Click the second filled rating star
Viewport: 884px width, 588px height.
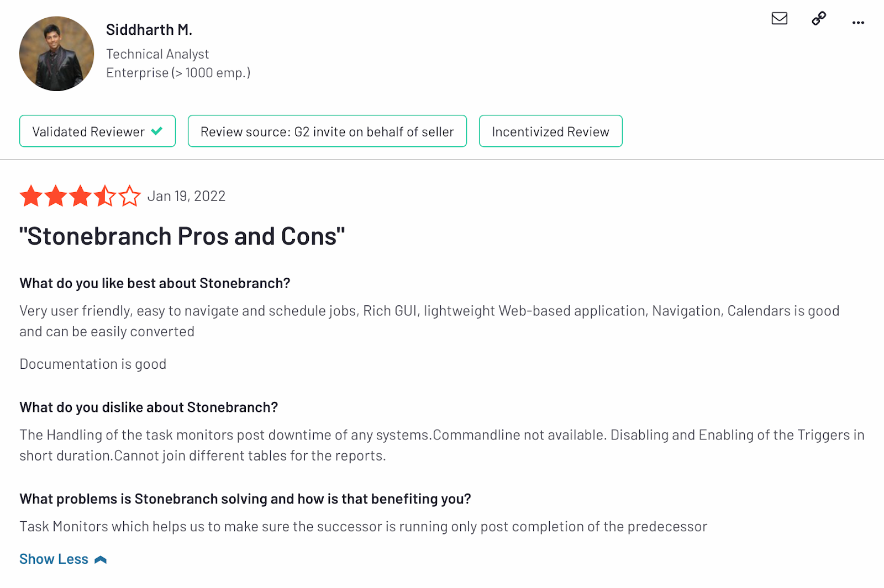(x=56, y=196)
